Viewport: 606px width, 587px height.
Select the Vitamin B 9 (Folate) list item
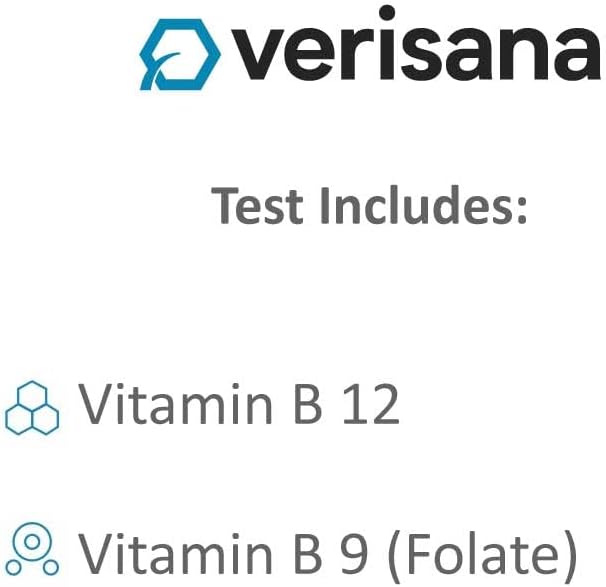(328, 551)
